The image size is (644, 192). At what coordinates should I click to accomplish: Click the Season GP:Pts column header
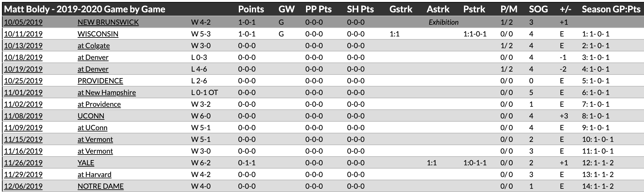[611, 9]
